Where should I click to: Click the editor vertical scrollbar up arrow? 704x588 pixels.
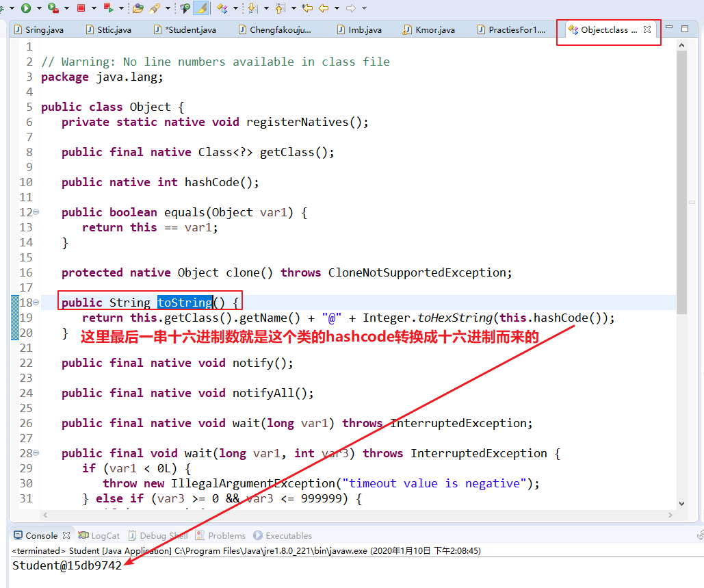click(x=681, y=45)
